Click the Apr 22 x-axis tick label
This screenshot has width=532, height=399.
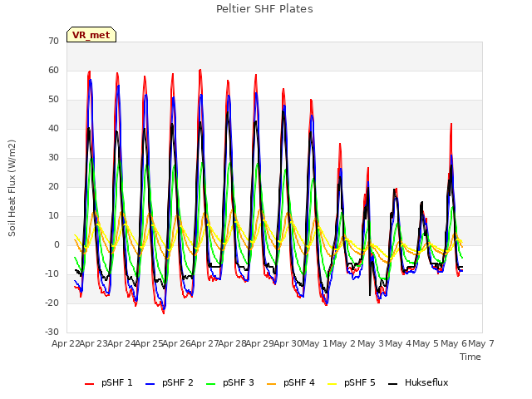(65, 343)
